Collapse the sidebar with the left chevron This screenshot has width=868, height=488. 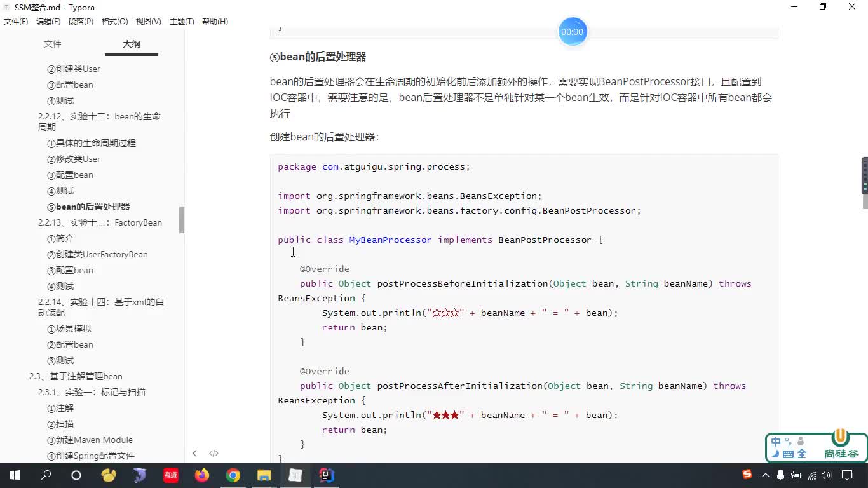(x=194, y=453)
